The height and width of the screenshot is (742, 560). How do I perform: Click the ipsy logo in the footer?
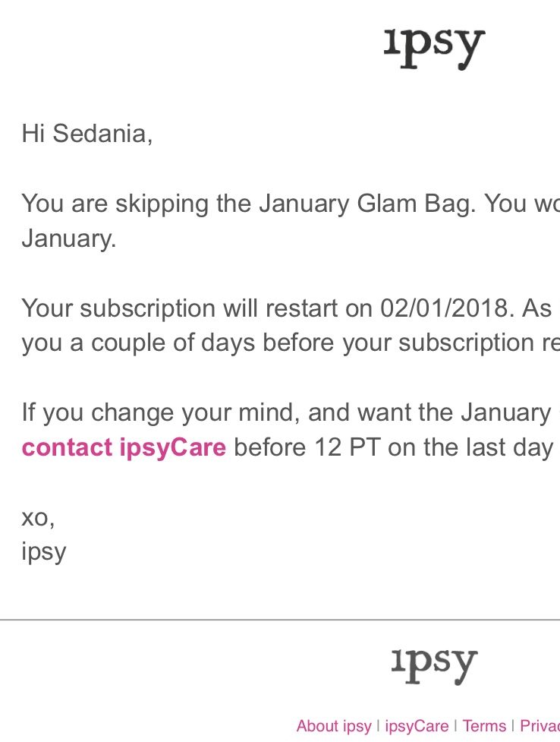pyautogui.click(x=434, y=665)
